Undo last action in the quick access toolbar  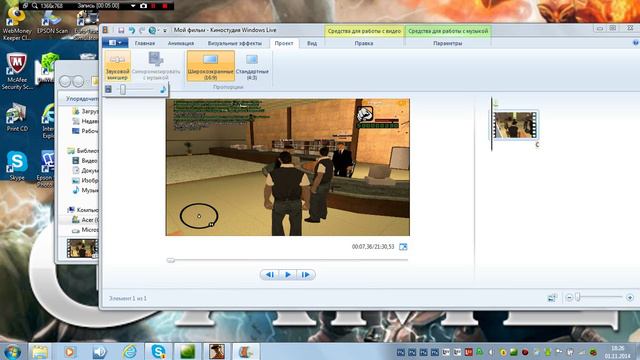point(131,30)
